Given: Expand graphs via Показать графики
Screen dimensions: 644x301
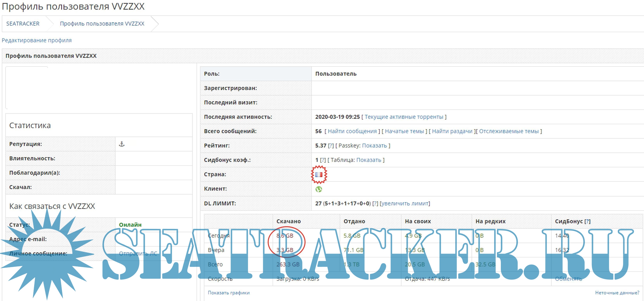Looking at the screenshot, I should coord(229,292).
